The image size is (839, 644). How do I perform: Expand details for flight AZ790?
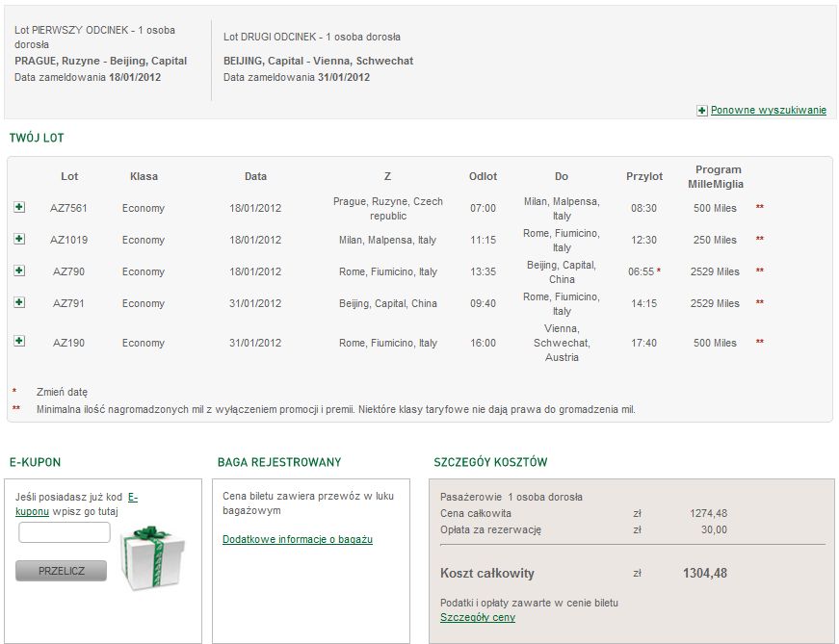point(19,270)
